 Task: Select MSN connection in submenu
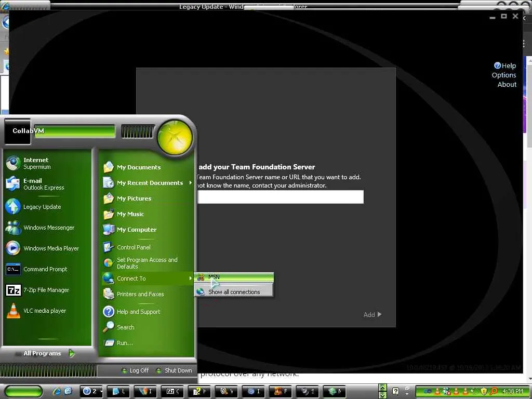pos(234,277)
